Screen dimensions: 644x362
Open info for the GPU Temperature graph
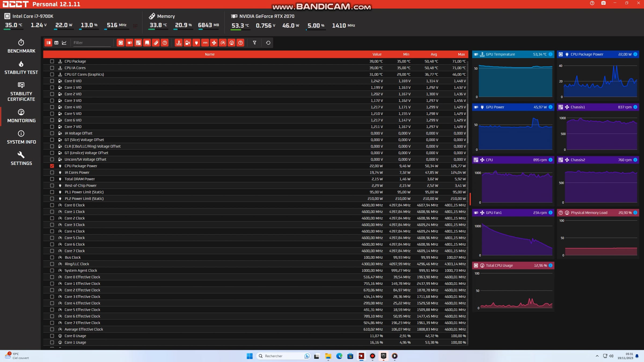551,54
